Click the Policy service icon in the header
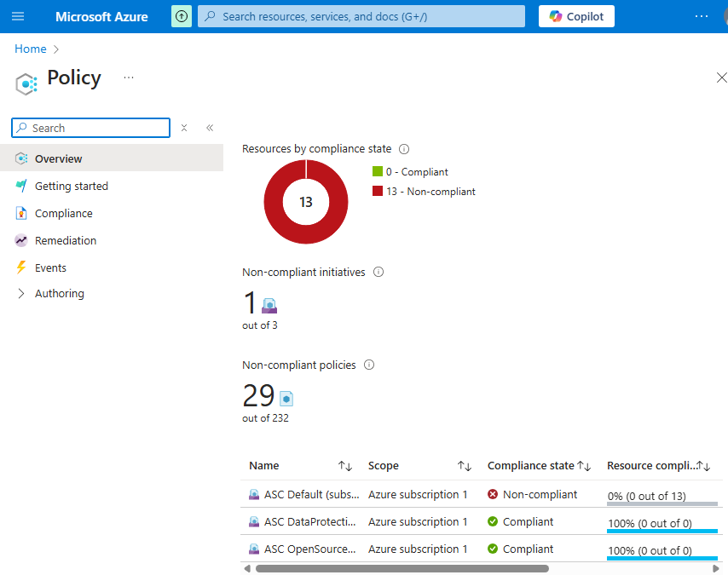 [26, 83]
